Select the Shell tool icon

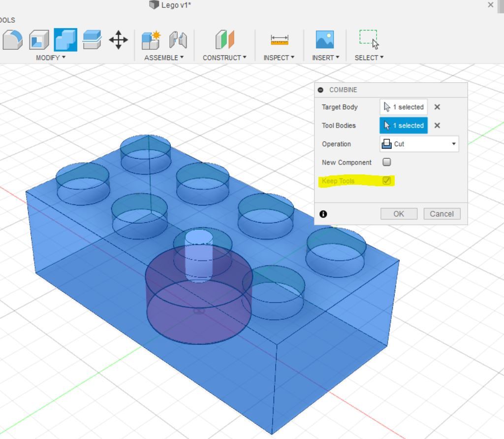(x=39, y=39)
